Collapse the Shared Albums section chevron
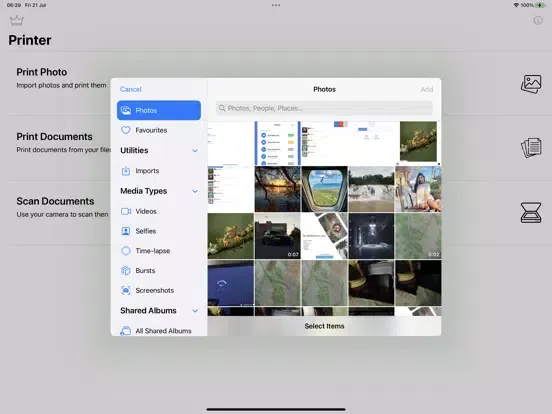This screenshot has width=552, height=414. pyautogui.click(x=195, y=311)
